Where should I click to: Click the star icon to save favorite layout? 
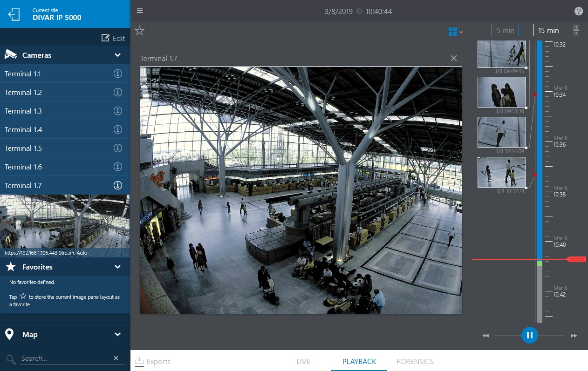[139, 31]
